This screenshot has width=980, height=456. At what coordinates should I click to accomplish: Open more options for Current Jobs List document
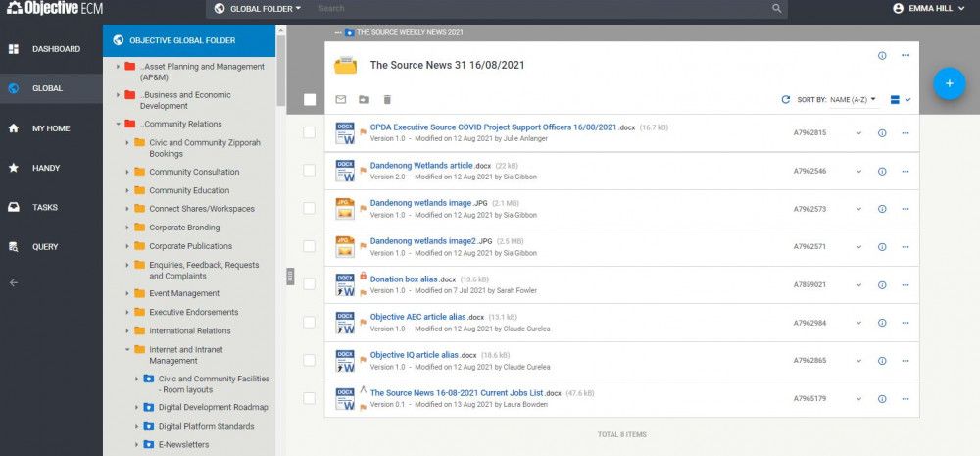click(905, 399)
